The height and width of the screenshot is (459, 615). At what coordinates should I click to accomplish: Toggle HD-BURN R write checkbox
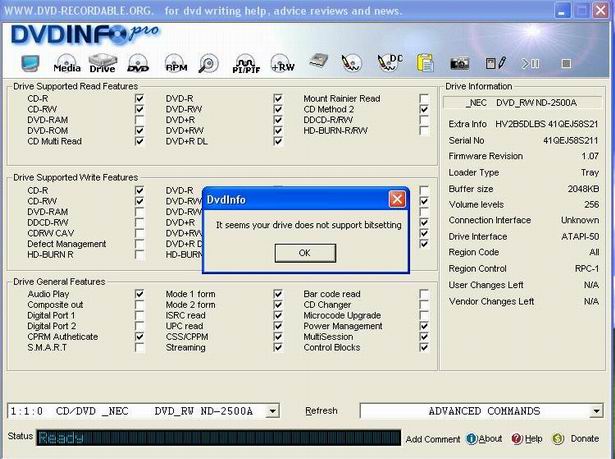point(139,254)
